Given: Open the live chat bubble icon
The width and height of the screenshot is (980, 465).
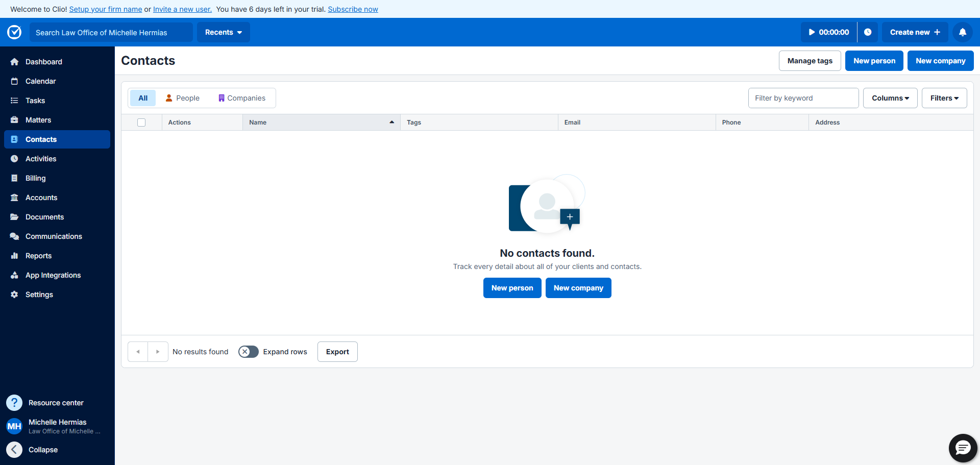Looking at the screenshot, I should 963,448.
